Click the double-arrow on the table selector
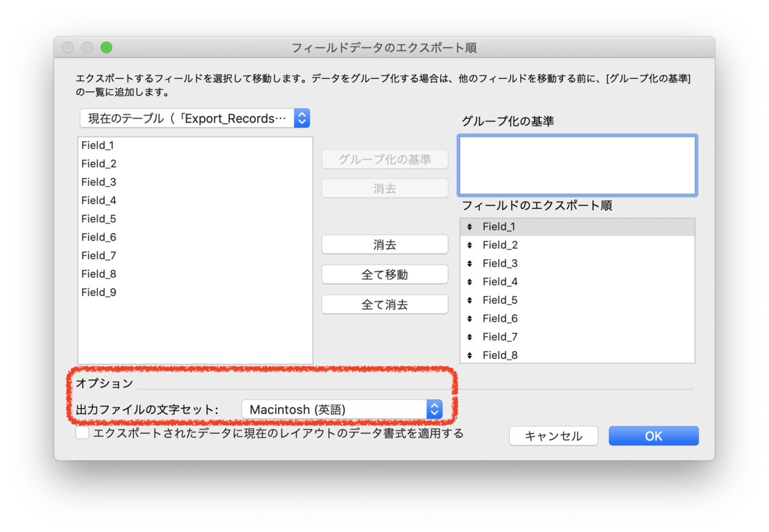The width and height of the screenshot is (769, 532). 302,118
